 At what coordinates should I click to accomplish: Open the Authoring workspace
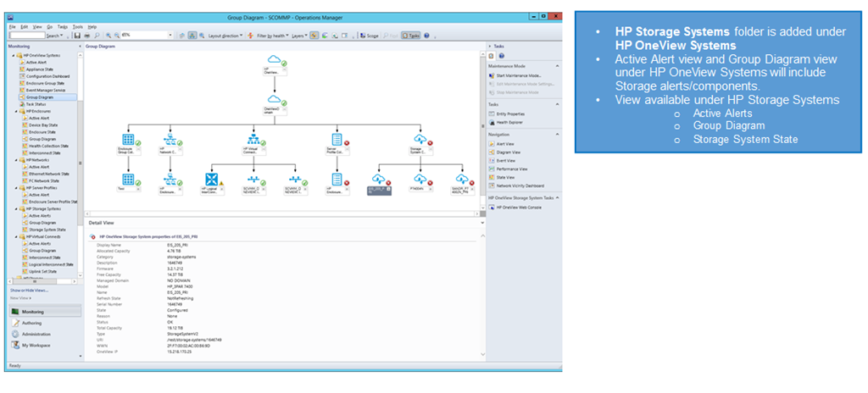coord(32,323)
